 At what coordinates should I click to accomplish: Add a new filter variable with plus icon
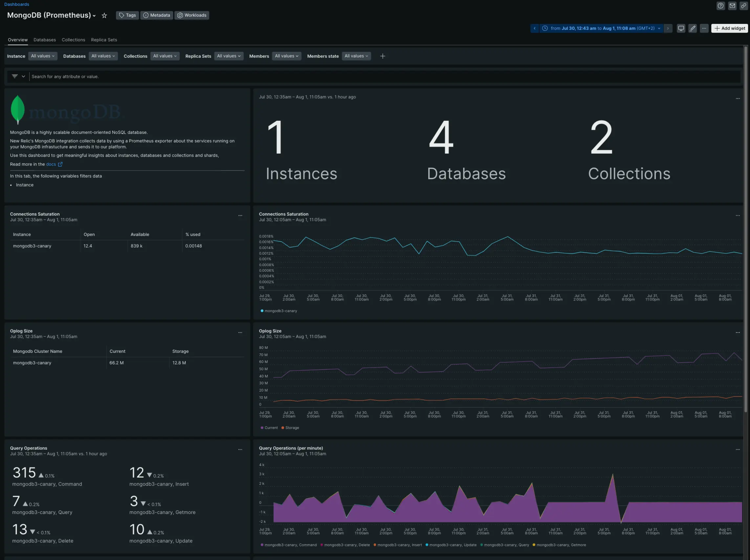383,56
